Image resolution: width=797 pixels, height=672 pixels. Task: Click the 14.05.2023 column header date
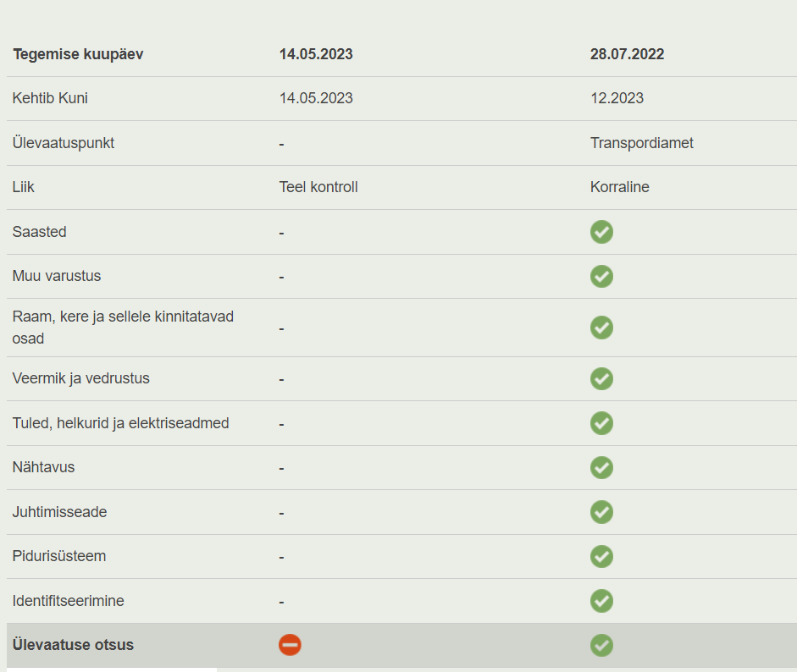tap(316, 54)
